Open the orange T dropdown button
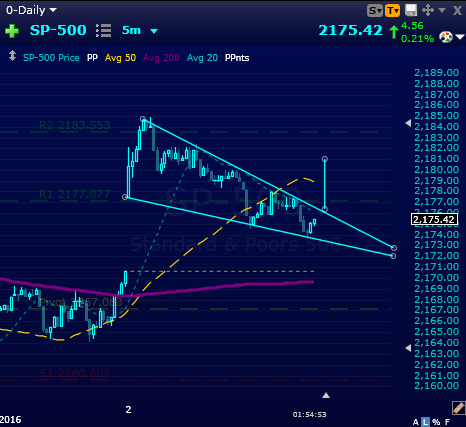The height and width of the screenshot is (427, 466). [x=392, y=11]
